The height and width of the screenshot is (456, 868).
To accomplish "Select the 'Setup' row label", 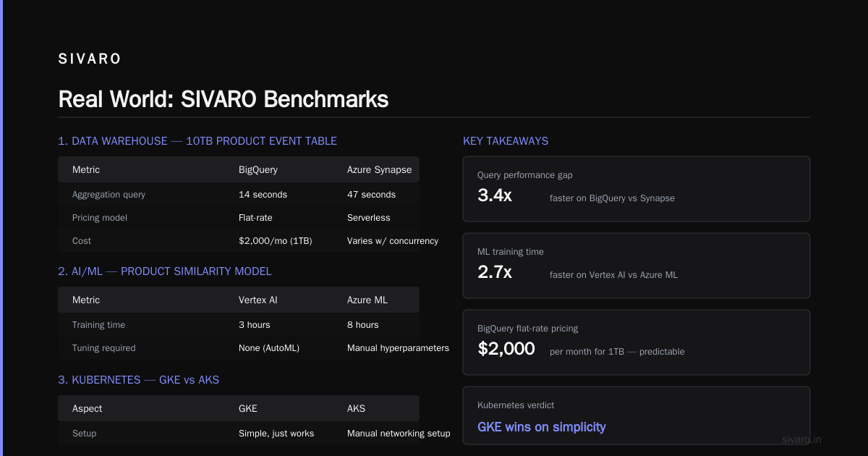I will click(x=84, y=434).
